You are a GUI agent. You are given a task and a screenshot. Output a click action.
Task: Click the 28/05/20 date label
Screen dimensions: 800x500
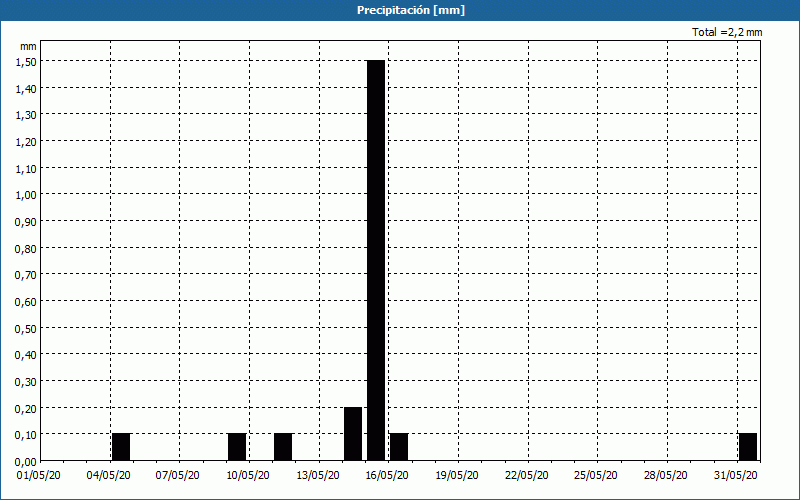pyautogui.click(x=666, y=475)
